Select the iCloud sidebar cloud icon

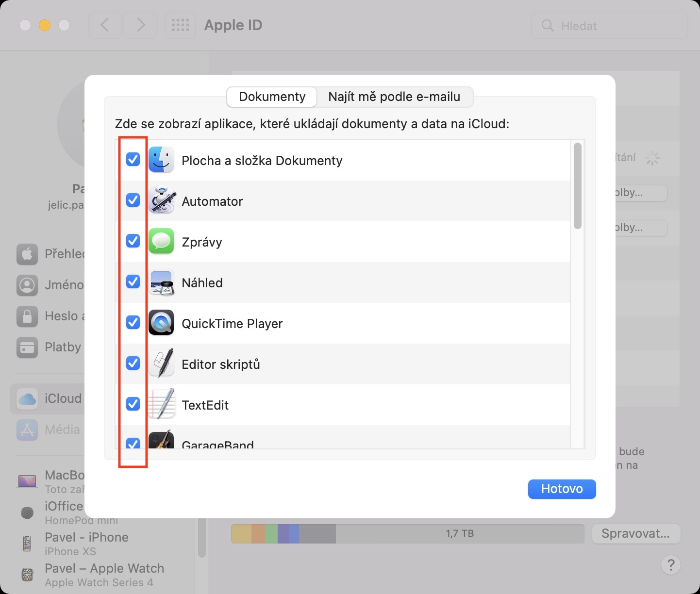[27, 398]
